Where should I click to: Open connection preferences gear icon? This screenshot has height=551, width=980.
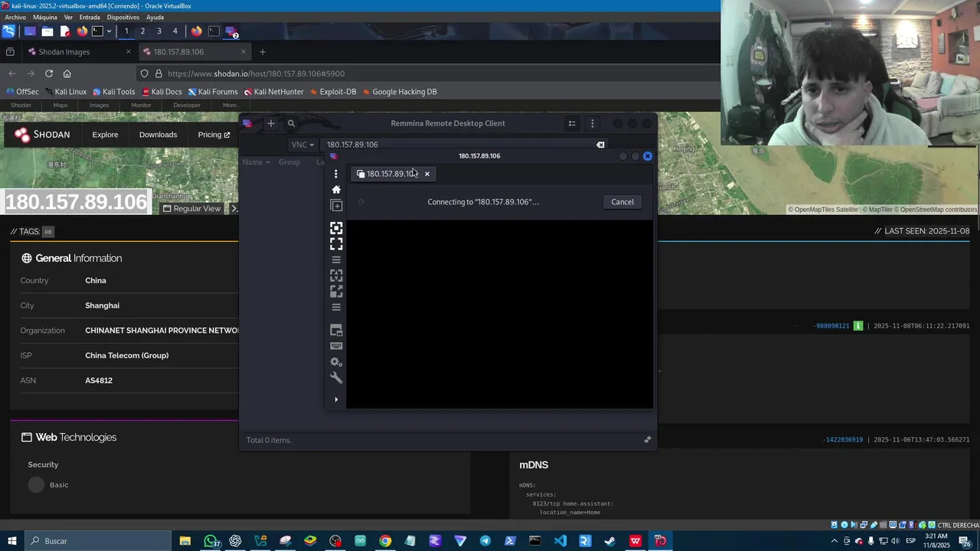[x=336, y=362]
